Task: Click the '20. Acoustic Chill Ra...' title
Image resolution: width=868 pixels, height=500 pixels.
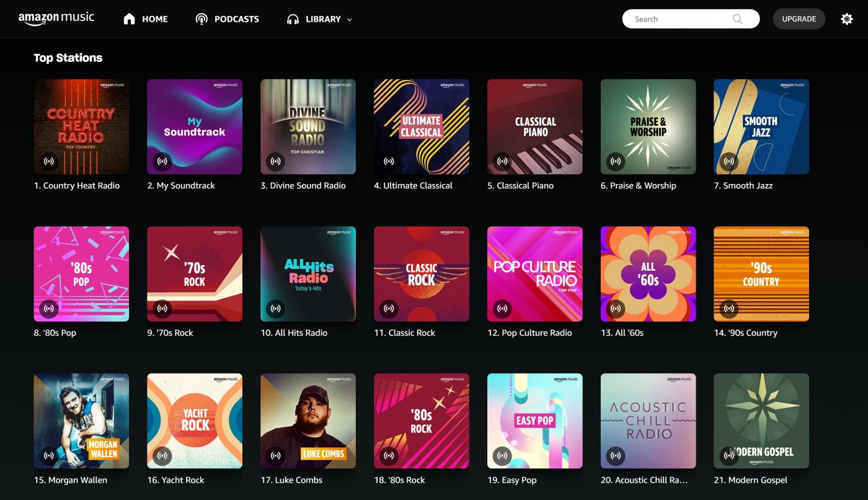Action: pos(644,480)
